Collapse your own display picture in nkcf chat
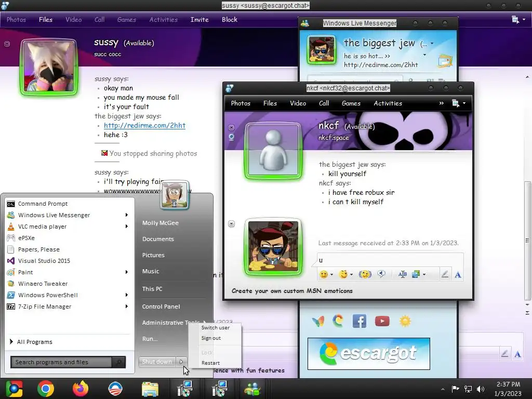Screen dimensions: 532x399 231,223
